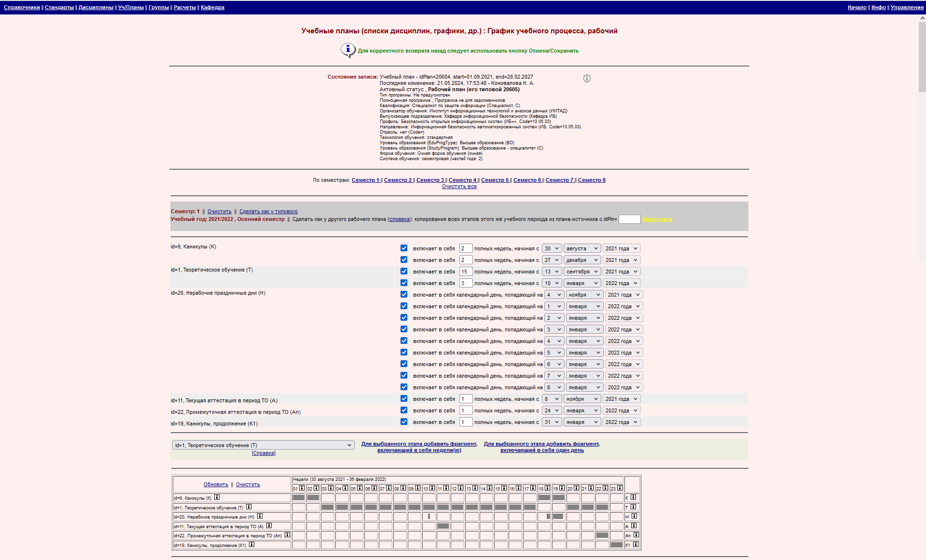The image size is (926, 560).
Task: Click the idPln source plan input field
Action: [x=629, y=219]
